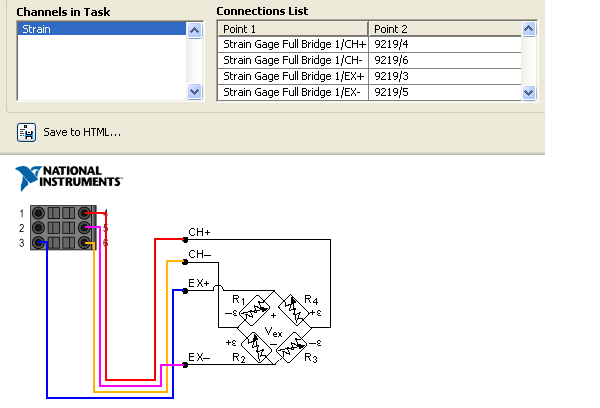
Task: Click the 9219/6 cell
Action: click(445, 60)
